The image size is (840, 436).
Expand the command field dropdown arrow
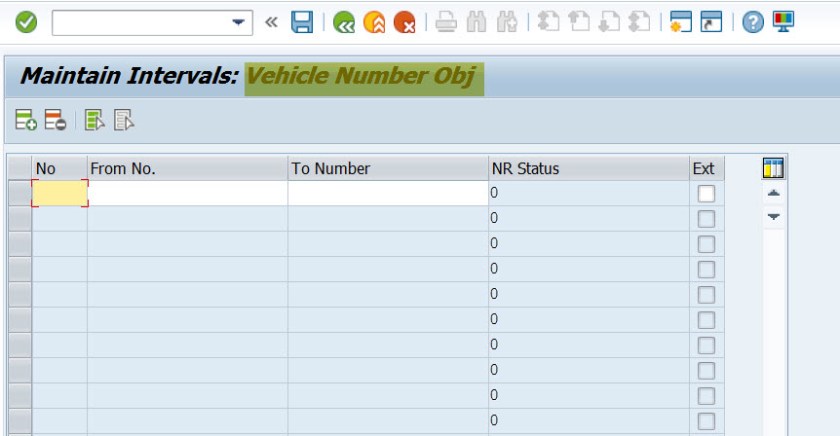point(238,22)
